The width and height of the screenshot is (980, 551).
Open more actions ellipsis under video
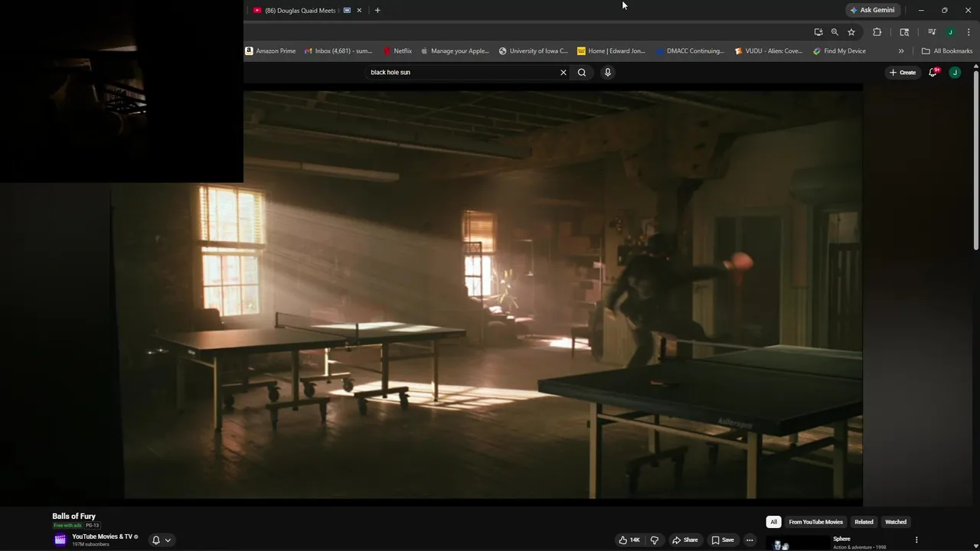[x=750, y=540]
